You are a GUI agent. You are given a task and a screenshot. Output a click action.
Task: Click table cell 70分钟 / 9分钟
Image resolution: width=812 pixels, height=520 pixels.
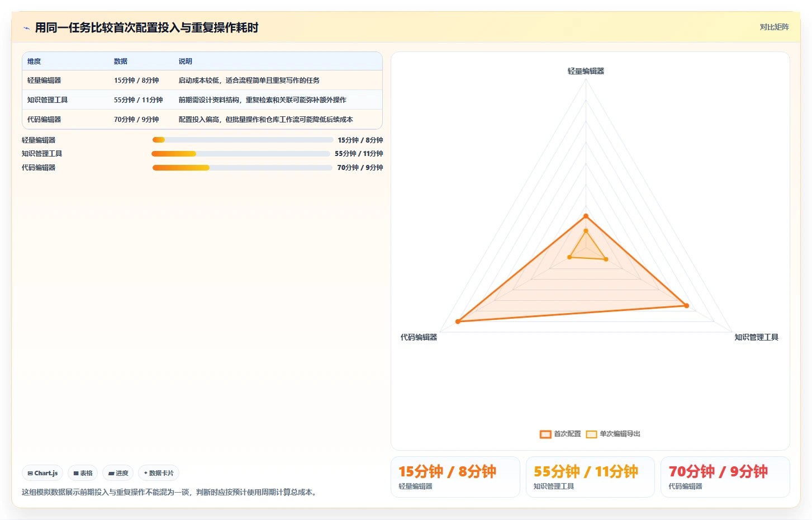[x=136, y=120]
